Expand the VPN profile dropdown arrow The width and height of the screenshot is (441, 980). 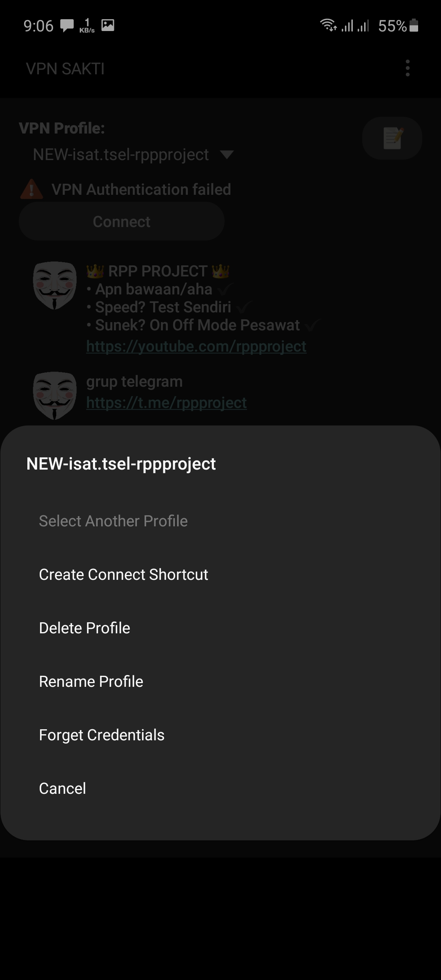(x=227, y=155)
